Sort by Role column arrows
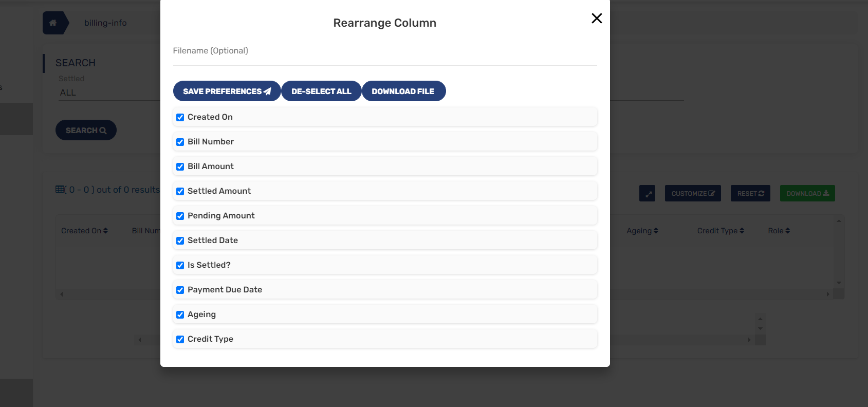This screenshot has width=868, height=407. (x=787, y=231)
